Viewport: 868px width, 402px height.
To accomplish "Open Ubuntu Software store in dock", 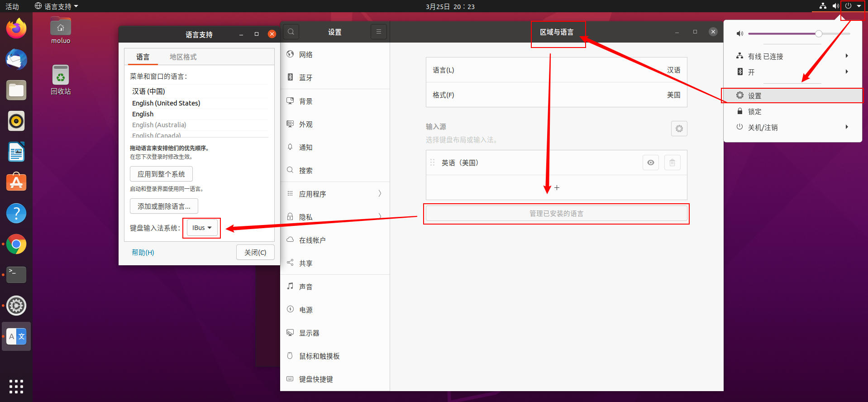I will [x=16, y=182].
